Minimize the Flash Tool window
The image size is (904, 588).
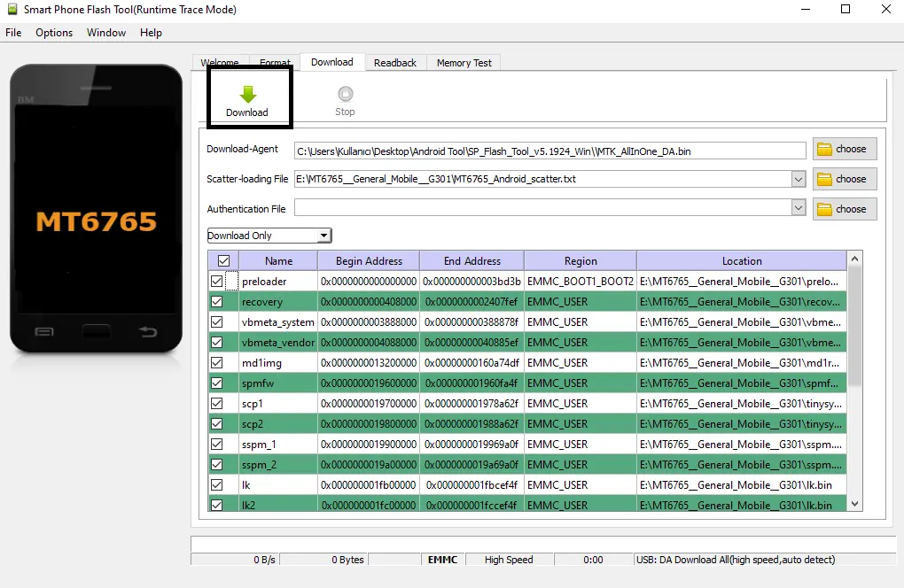[x=806, y=9]
